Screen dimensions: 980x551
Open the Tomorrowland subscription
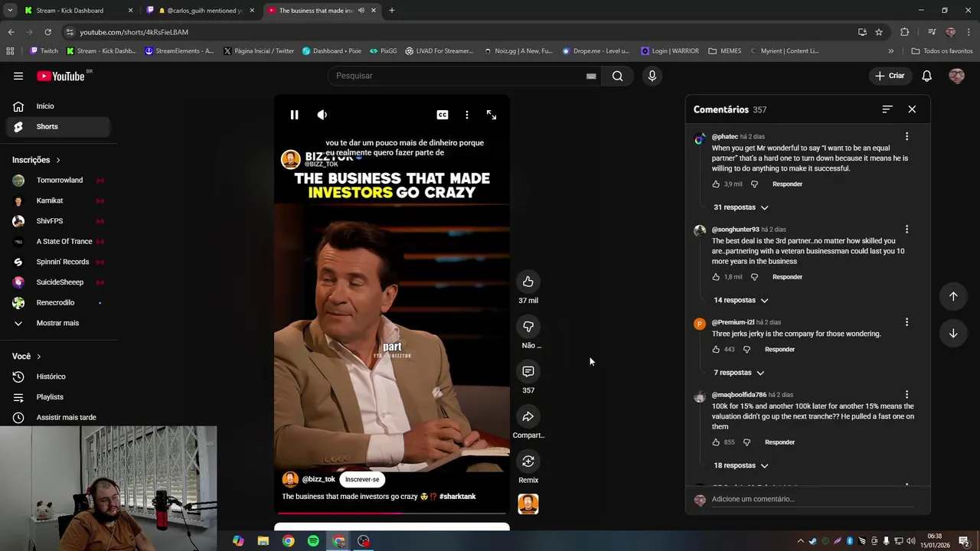58,181
